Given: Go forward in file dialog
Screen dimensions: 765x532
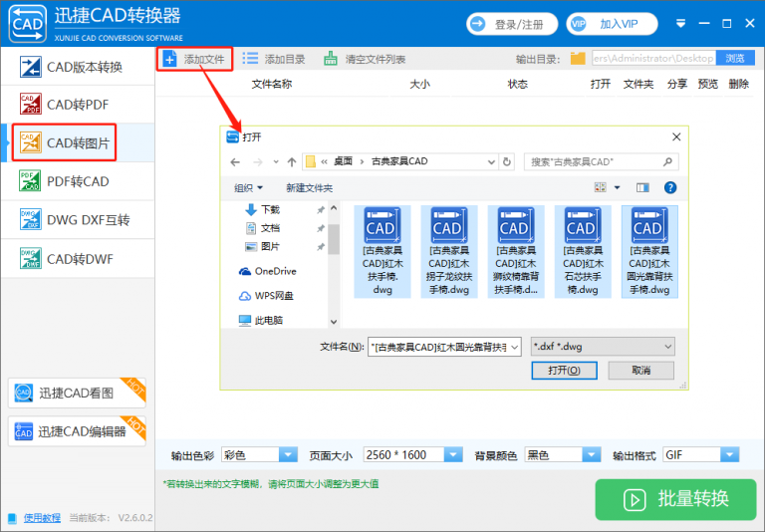Looking at the screenshot, I should tap(258, 162).
